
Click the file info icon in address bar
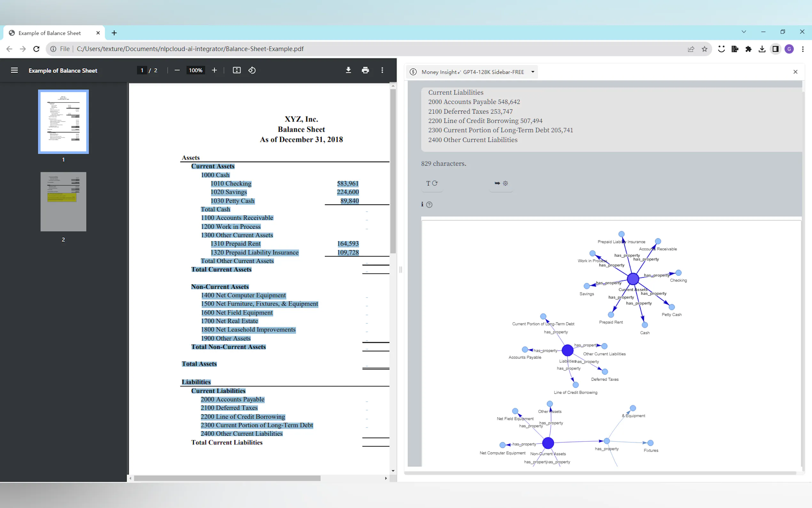tap(53, 49)
